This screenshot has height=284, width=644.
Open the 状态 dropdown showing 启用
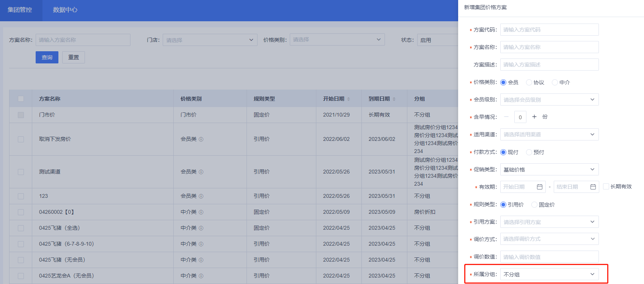click(438, 40)
